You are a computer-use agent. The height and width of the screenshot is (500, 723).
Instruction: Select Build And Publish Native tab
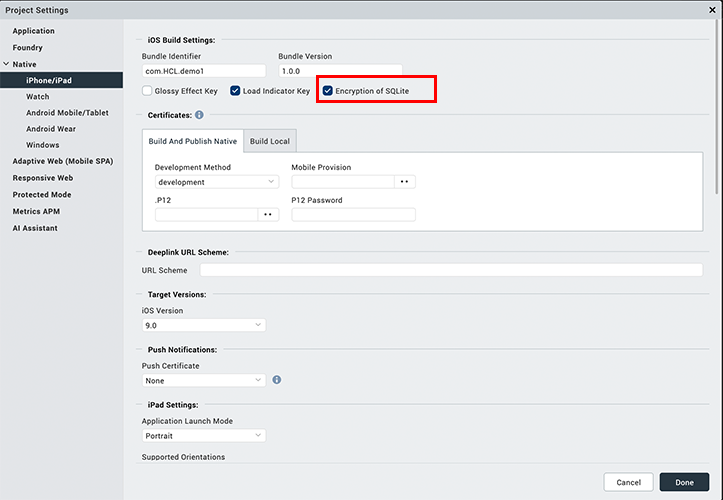coord(193,141)
